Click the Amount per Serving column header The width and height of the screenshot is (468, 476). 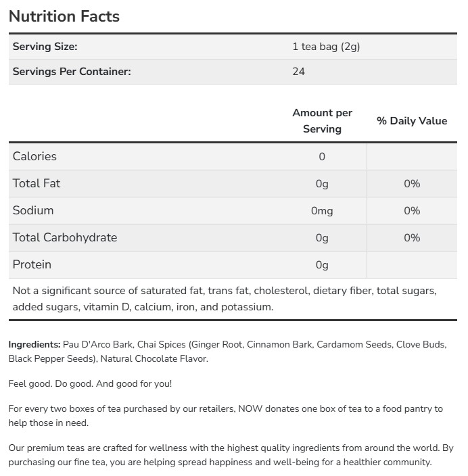(322, 121)
